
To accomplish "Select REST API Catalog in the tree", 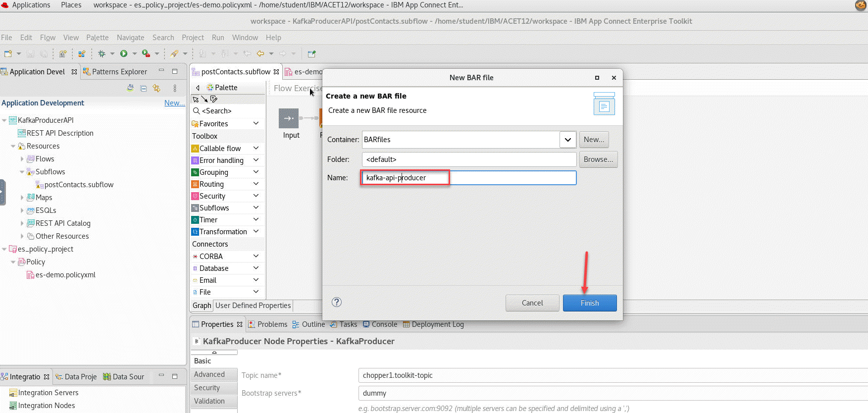I will pyautogui.click(x=63, y=223).
